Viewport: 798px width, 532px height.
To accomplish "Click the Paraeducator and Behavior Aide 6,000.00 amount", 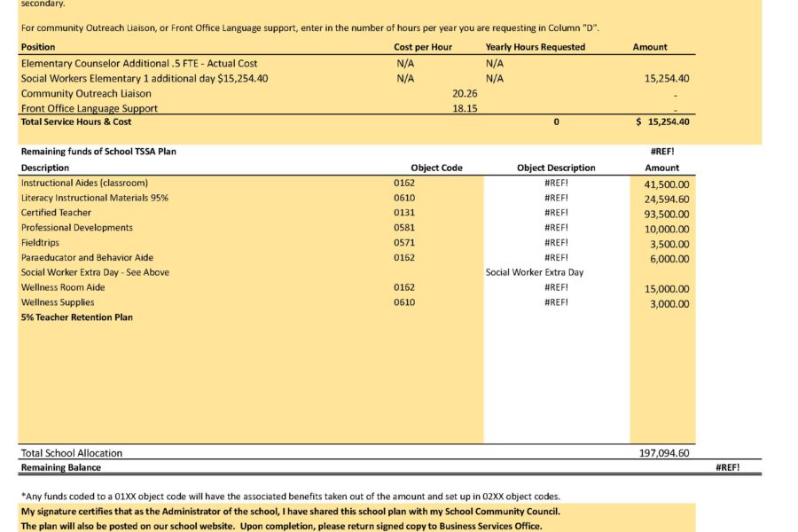I will pos(669,259).
